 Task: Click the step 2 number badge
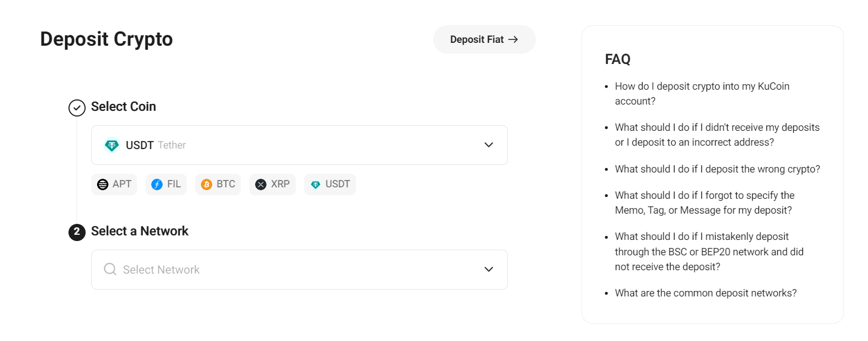(77, 232)
